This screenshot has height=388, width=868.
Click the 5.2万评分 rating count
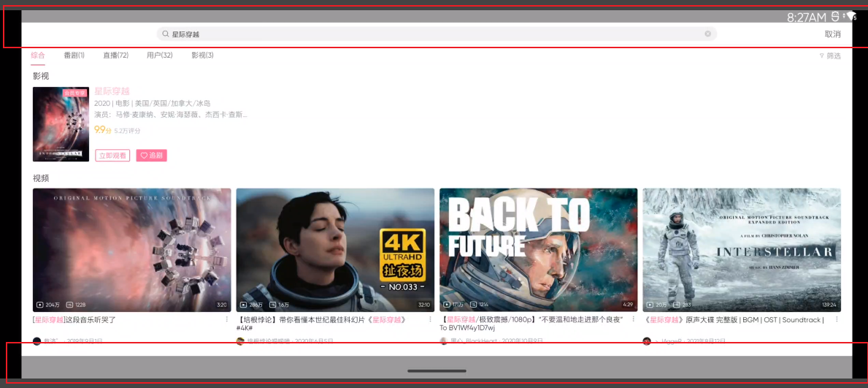tap(127, 131)
